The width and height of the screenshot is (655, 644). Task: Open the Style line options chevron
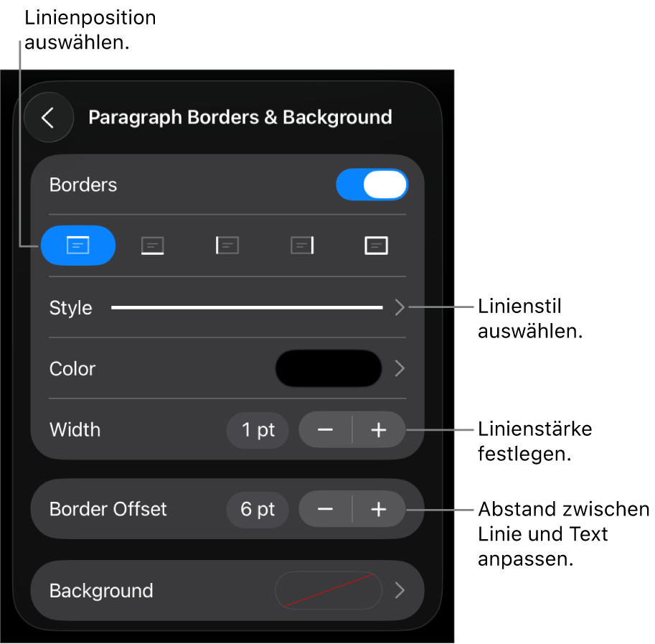[x=400, y=307]
